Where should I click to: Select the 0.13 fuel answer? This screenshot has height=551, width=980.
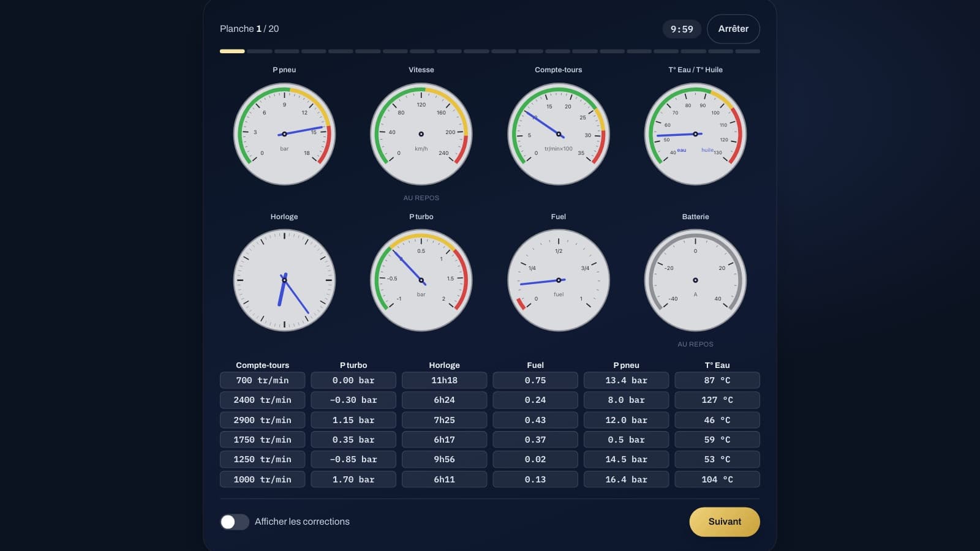535,479
